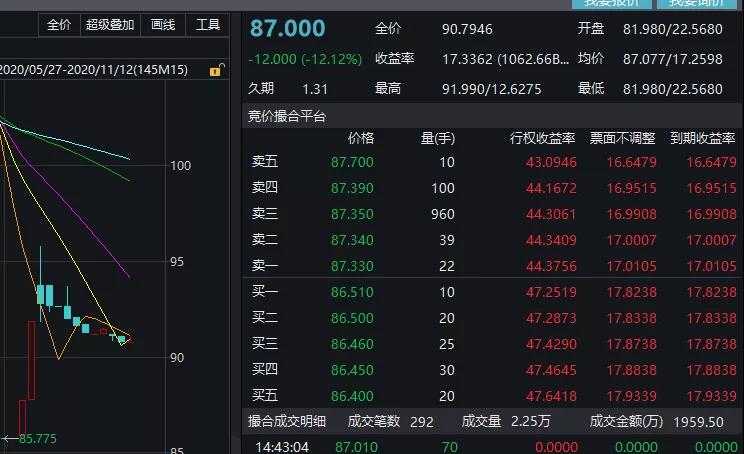This screenshot has width=744, height=454.
Task: Open the 工具 tools menu
Action: click(x=208, y=25)
